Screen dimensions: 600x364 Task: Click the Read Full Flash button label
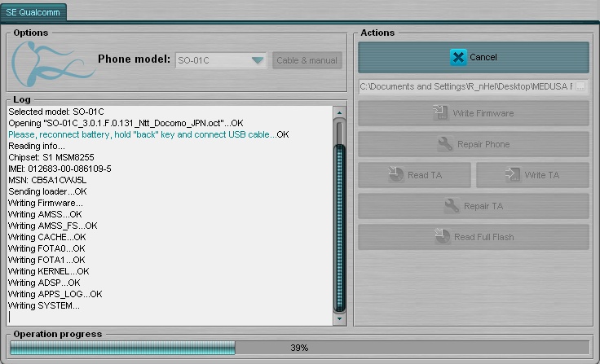[x=483, y=237]
